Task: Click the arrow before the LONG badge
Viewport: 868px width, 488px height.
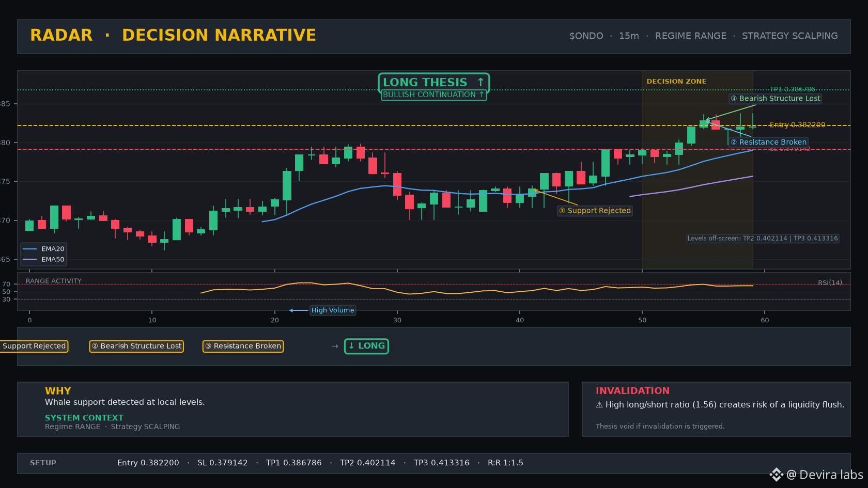Action: pyautogui.click(x=335, y=346)
